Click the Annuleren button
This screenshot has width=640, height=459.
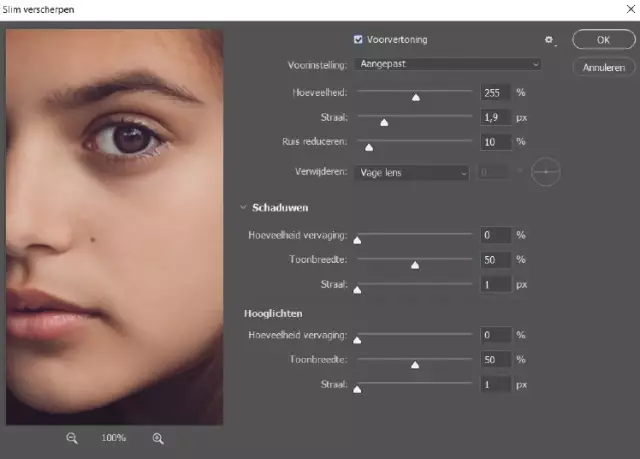pos(603,67)
